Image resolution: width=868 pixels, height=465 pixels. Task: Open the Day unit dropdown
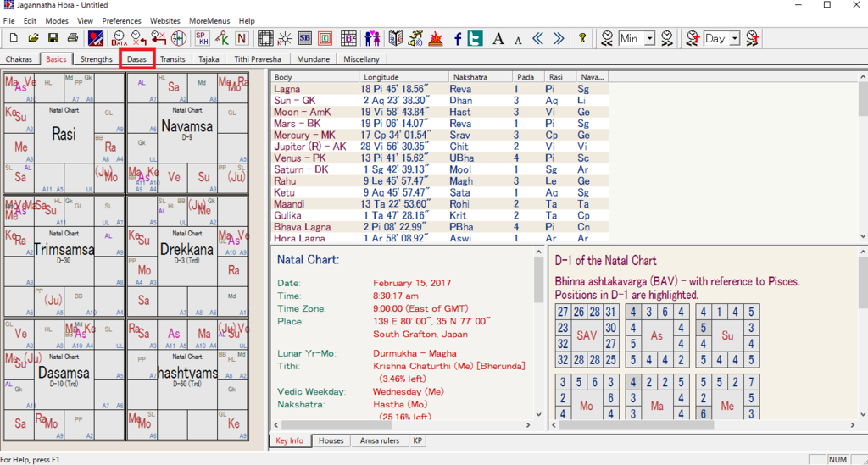[x=735, y=38]
